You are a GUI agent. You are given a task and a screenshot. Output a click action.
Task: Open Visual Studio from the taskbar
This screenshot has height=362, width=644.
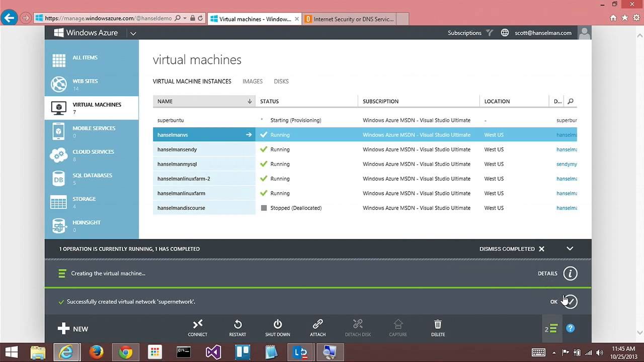click(213, 352)
